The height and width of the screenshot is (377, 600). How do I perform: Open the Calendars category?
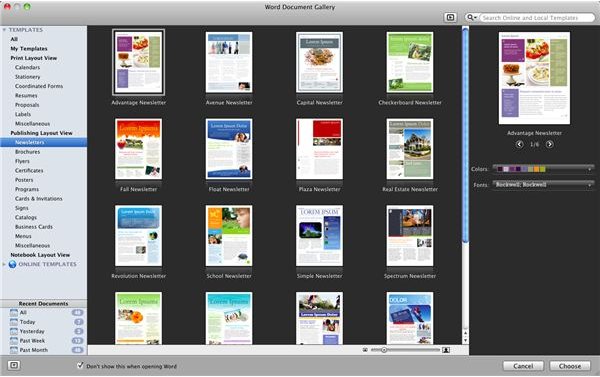tap(28, 67)
